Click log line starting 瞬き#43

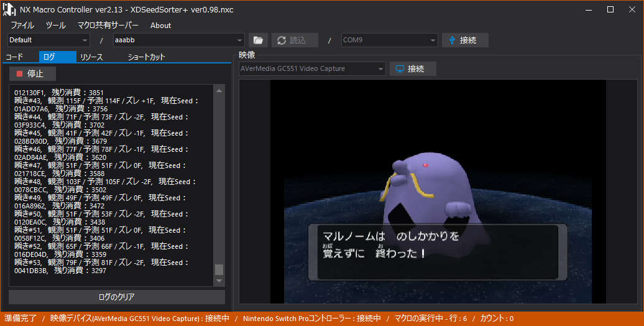[106, 101]
